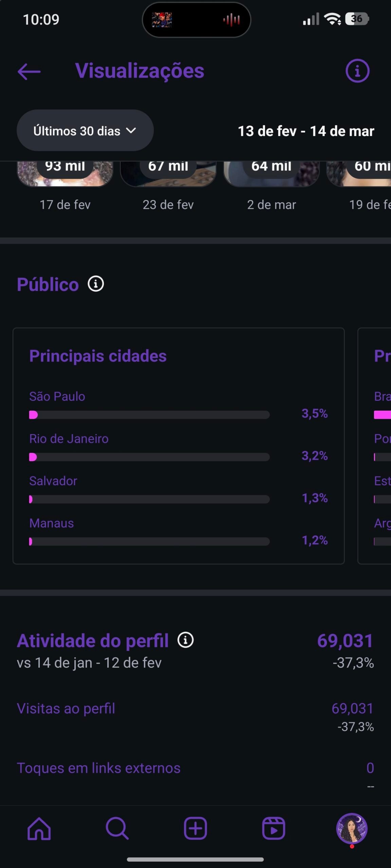Image resolution: width=391 pixels, height=868 pixels.
Task: Tap Toques em links externos
Action: 195,768
